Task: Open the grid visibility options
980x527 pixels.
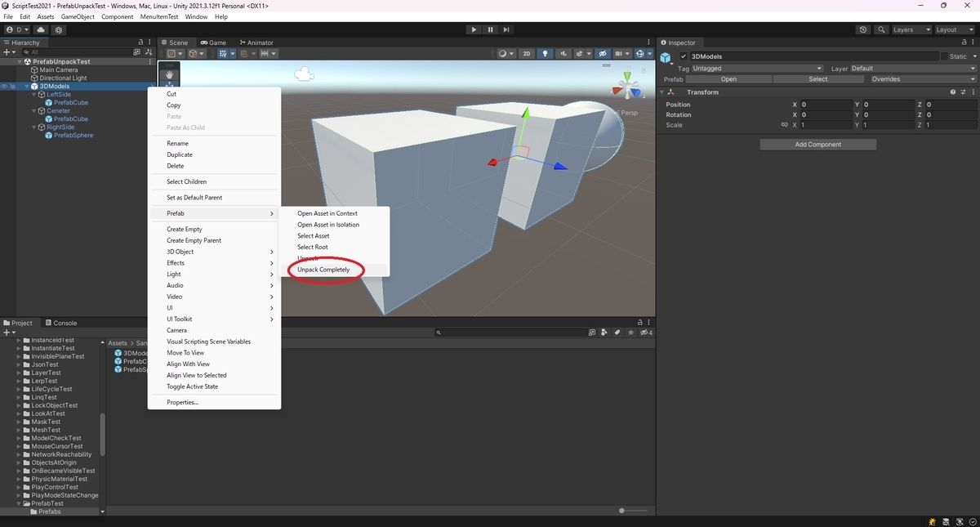Action: pyautogui.click(x=627, y=53)
